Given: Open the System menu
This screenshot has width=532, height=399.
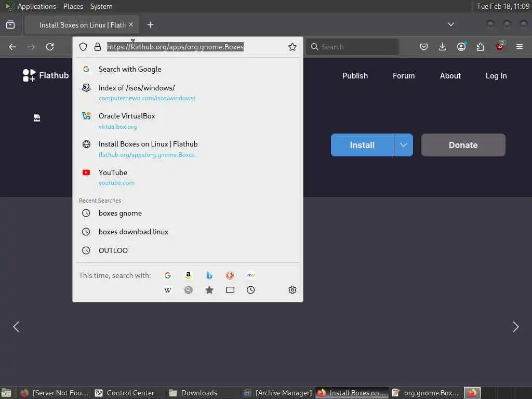Looking at the screenshot, I should (x=101, y=6).
